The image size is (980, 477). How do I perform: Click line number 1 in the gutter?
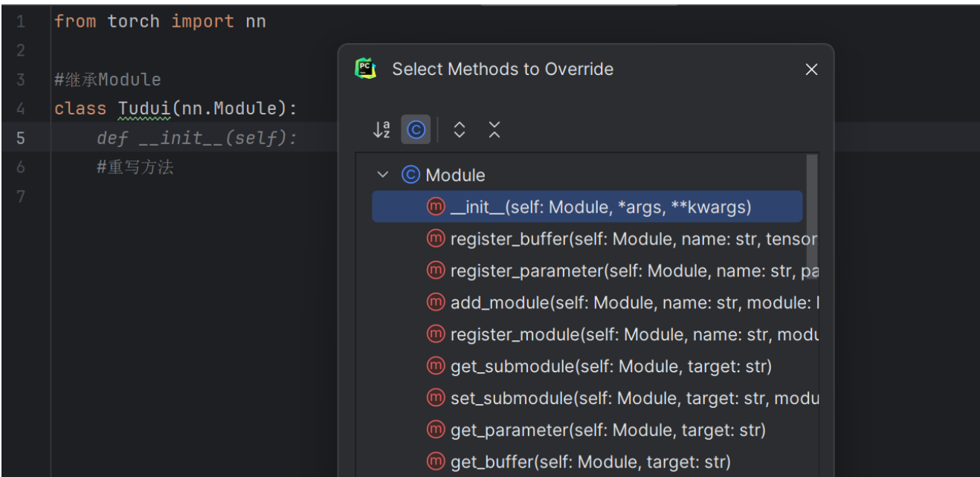tap(20, 22)
